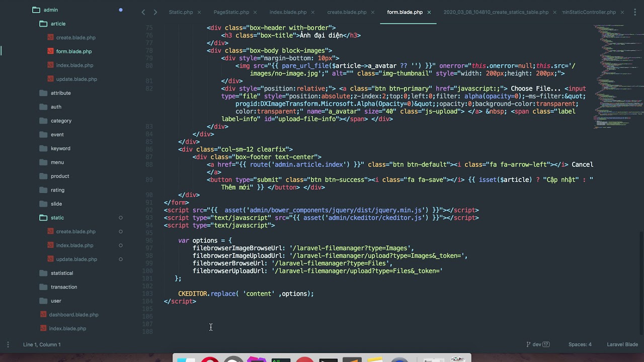This screenshot has height=362, width=644.
Task: Collapse the admin folder
Action: tap(36, 10)
